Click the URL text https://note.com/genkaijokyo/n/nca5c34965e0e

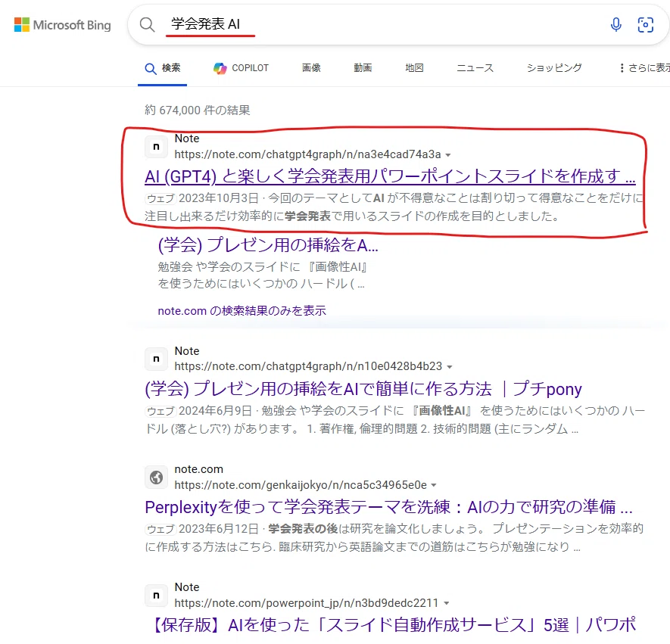coord(301,485)
